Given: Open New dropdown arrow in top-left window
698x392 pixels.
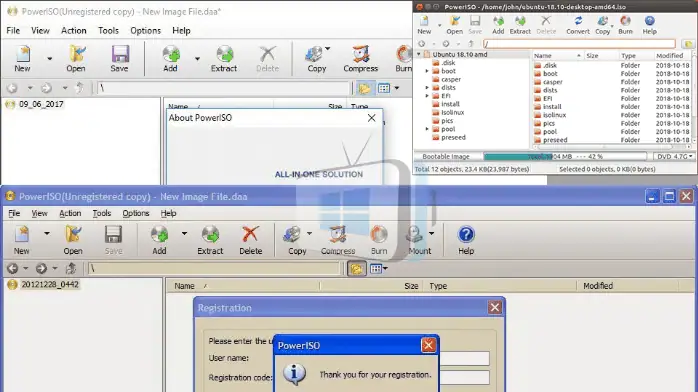Looking at the screenshot, I should 49,58.
